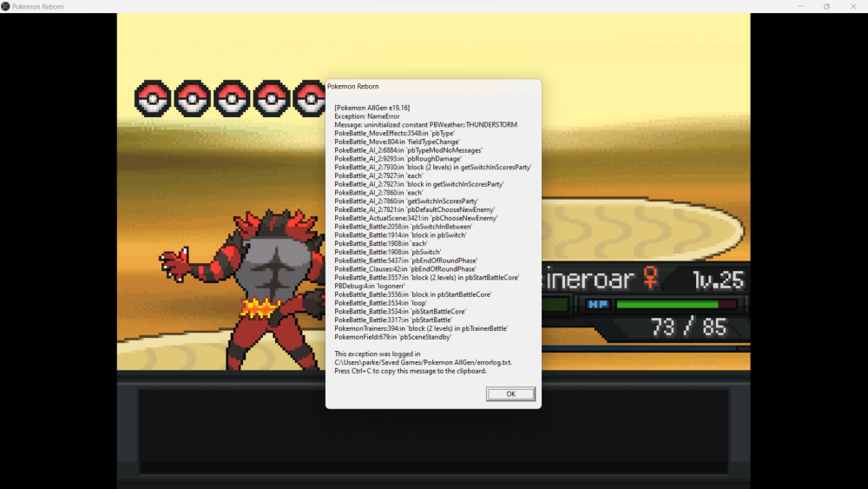Click the female gender symbol icon
The height and width of the screenshot is (489, 868).
point(651,277)
